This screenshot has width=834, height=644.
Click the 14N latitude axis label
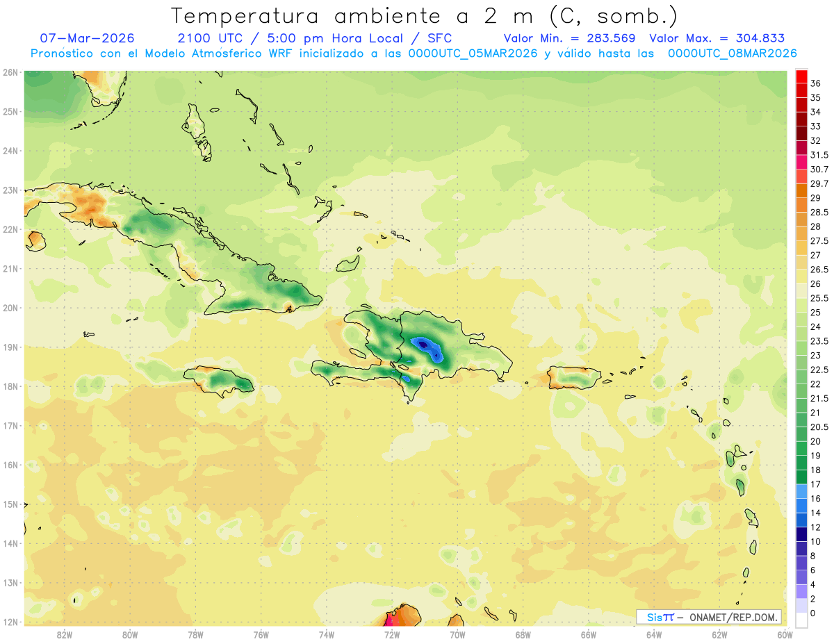pos(10,543)
